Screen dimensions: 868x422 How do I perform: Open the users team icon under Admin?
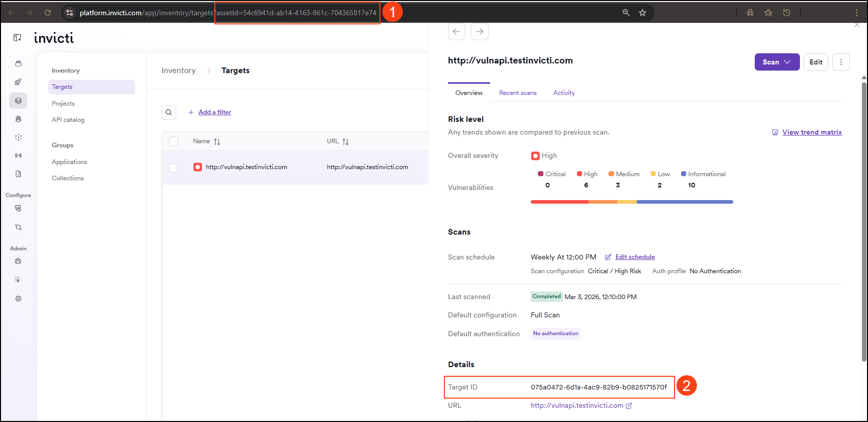tap(18, 261)
